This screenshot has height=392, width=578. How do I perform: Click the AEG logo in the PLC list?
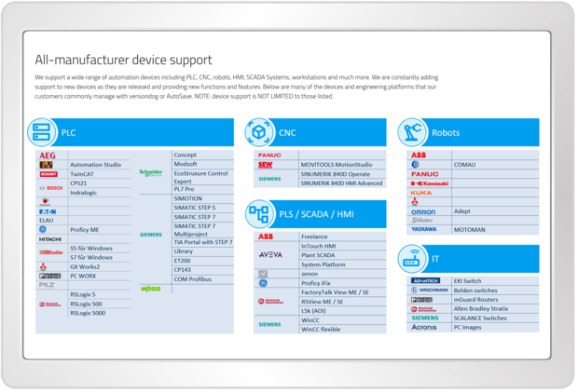point(48,155)
